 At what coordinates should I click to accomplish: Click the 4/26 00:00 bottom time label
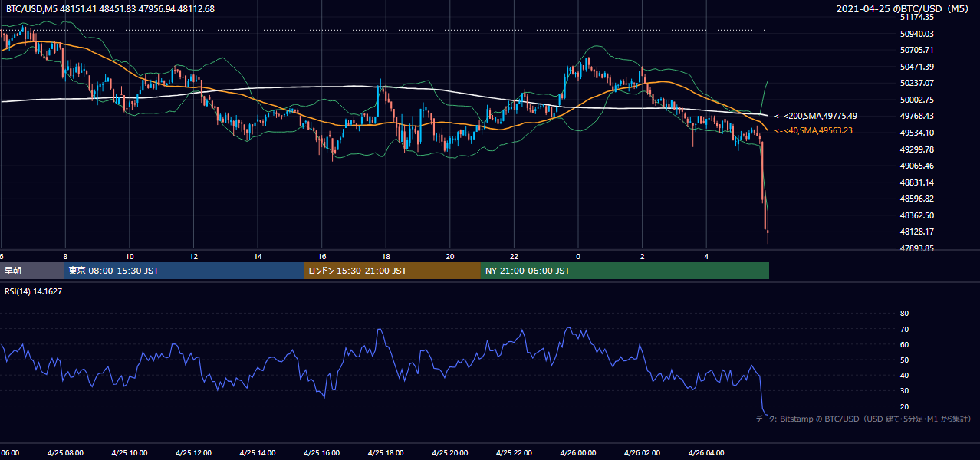[578, 453]
